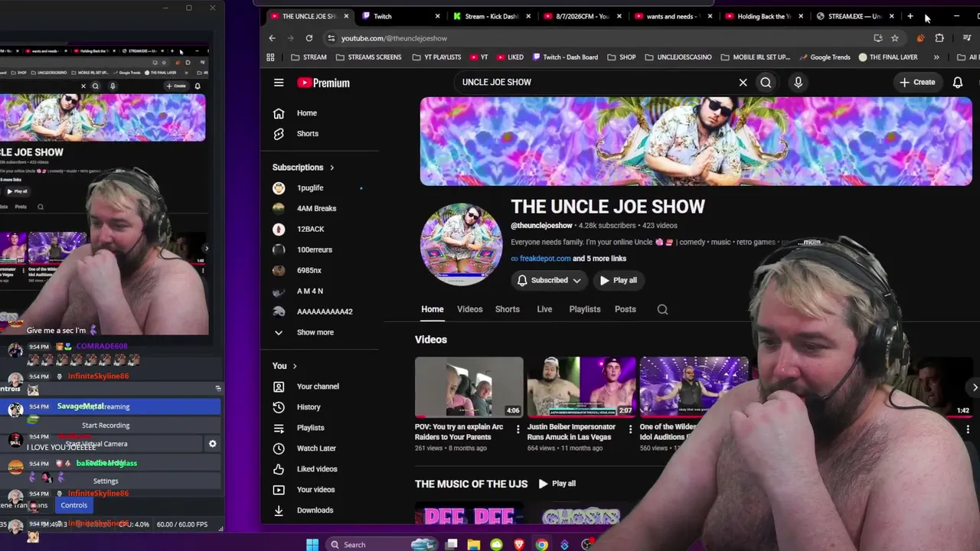
Task: Play all in The Music of the UJS
Action: (x=557, y=484)
